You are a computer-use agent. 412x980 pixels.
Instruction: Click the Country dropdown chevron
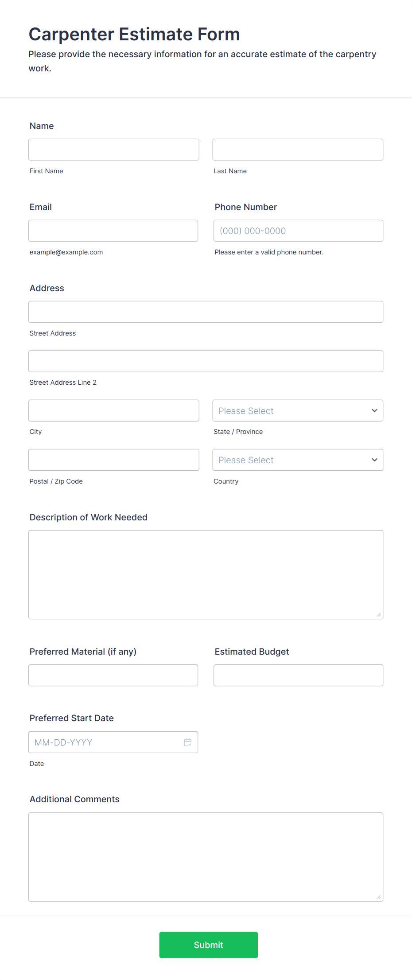click(374, 460)
